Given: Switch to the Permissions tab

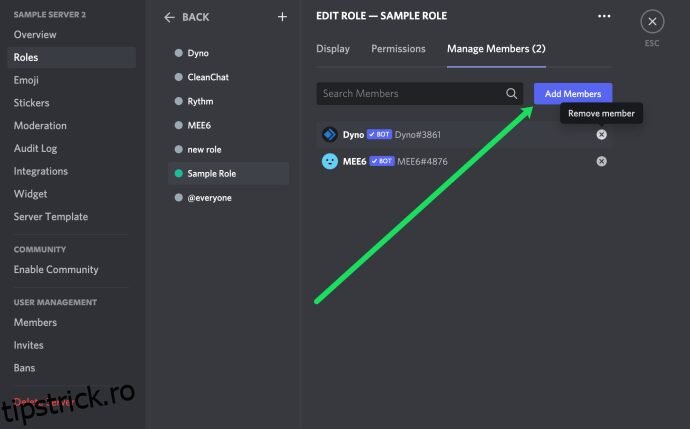Looking at the screenshot, I should 398,48.
